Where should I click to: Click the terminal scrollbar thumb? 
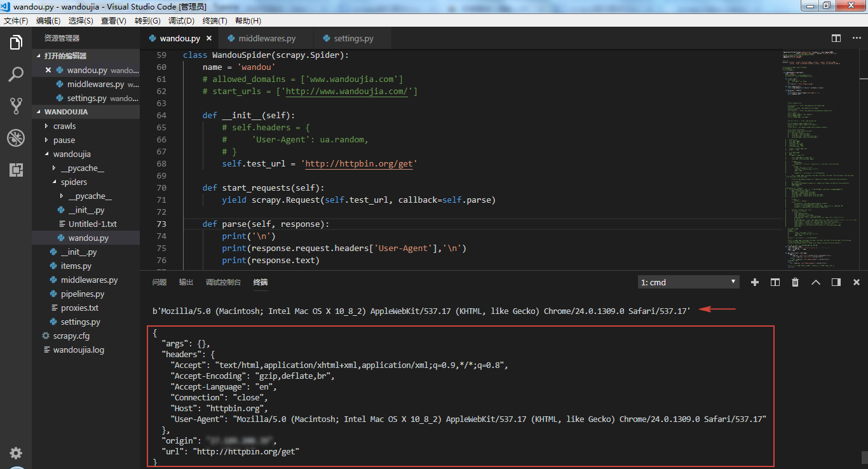[864, 458]
